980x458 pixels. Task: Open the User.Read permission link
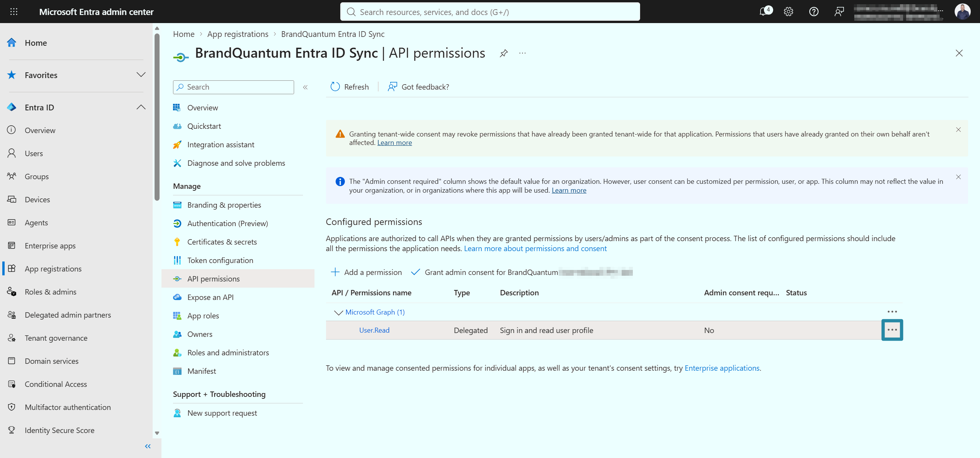[x=374, y=330]
